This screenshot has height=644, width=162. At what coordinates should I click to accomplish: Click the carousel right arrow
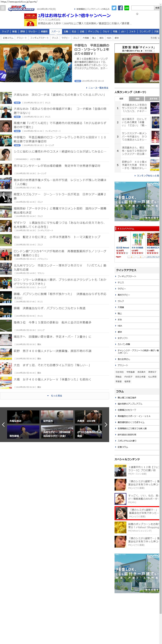click(106, 424)
